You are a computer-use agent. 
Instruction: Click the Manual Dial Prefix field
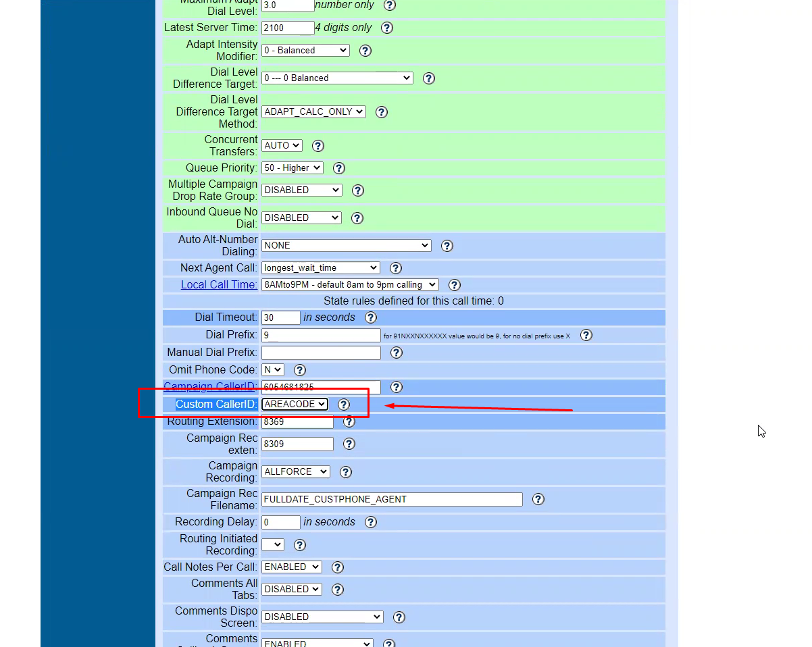(x=321, y=353)
